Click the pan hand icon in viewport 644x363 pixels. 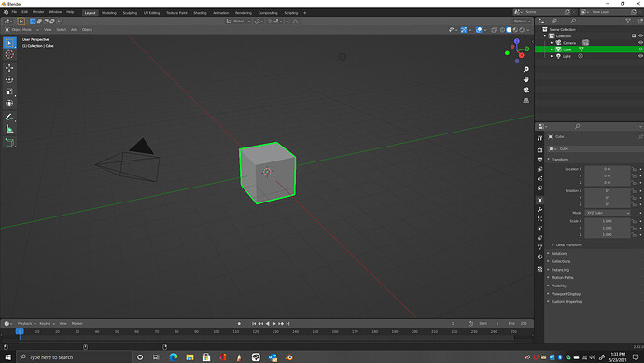[x=526, y=79]
